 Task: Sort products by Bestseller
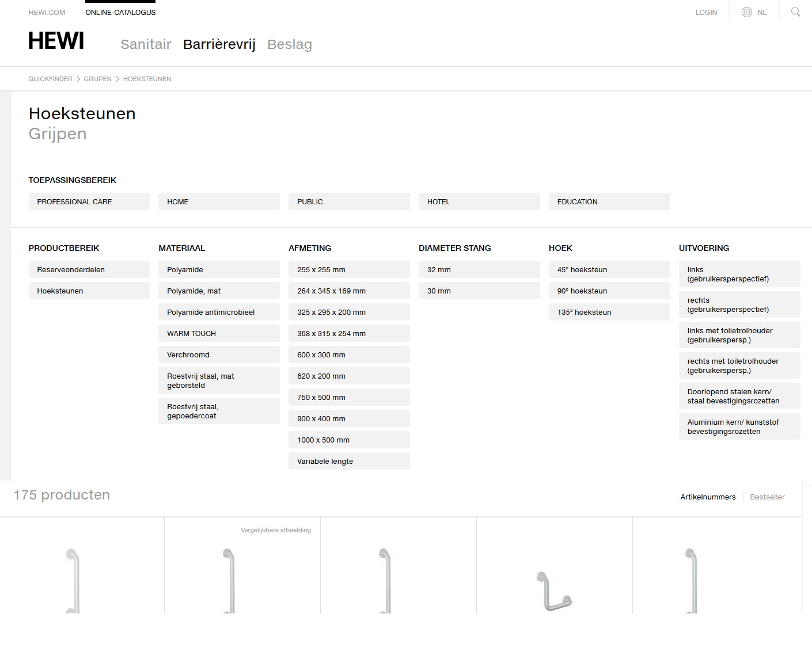(767, 497)
